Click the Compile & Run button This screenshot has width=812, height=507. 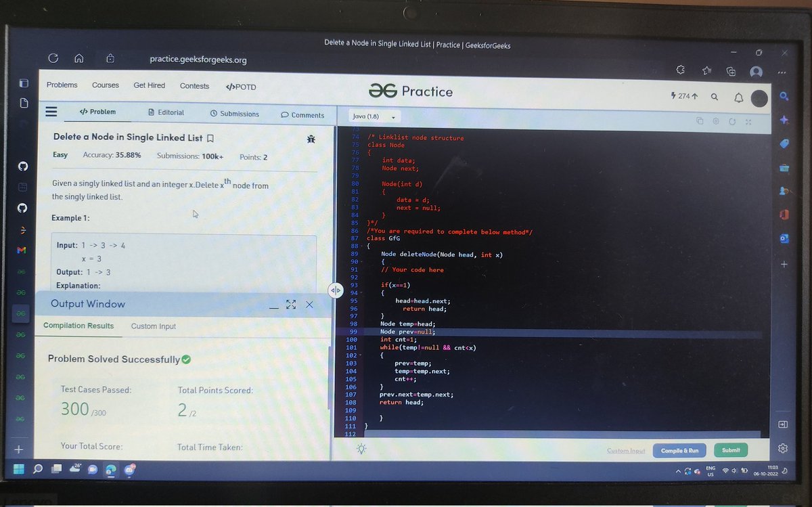click(679, 451)
